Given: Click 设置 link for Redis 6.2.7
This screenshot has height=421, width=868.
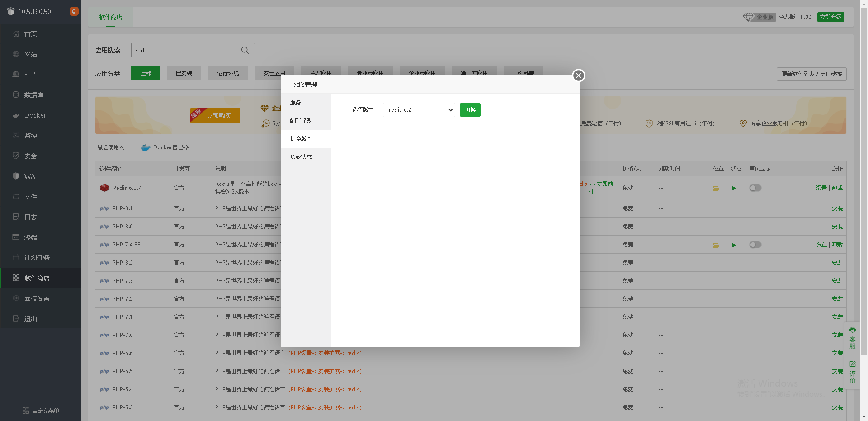Looking at the screenshot, I should (x=821, y=188).
